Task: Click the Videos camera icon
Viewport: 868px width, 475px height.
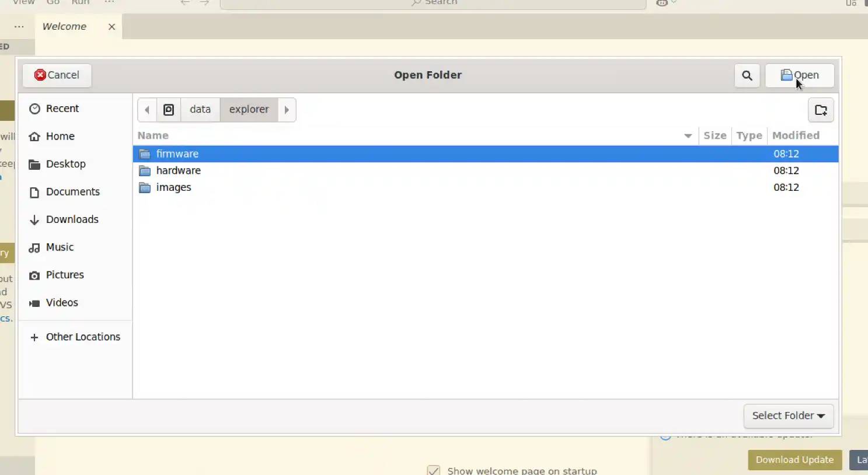Action: [34, 303]
